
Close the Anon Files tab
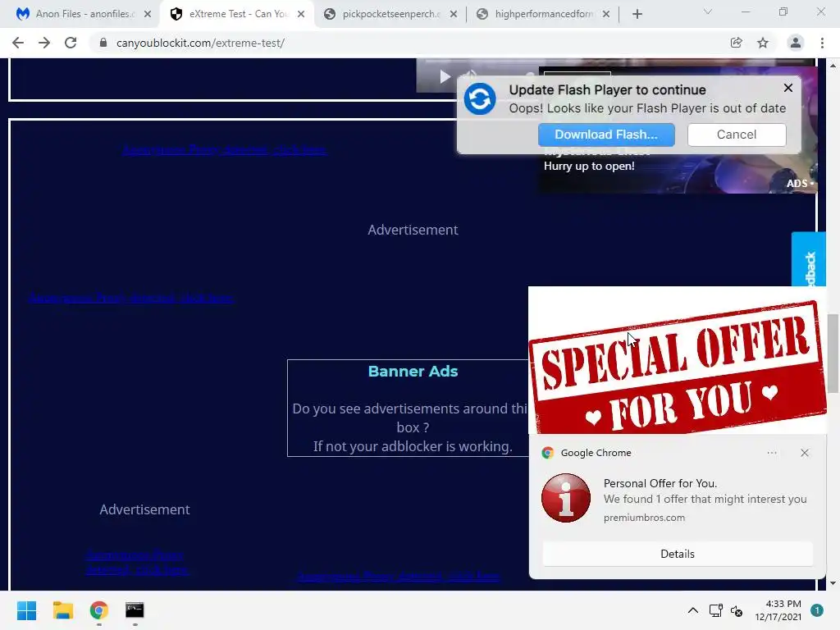click(x=148, y=15)
